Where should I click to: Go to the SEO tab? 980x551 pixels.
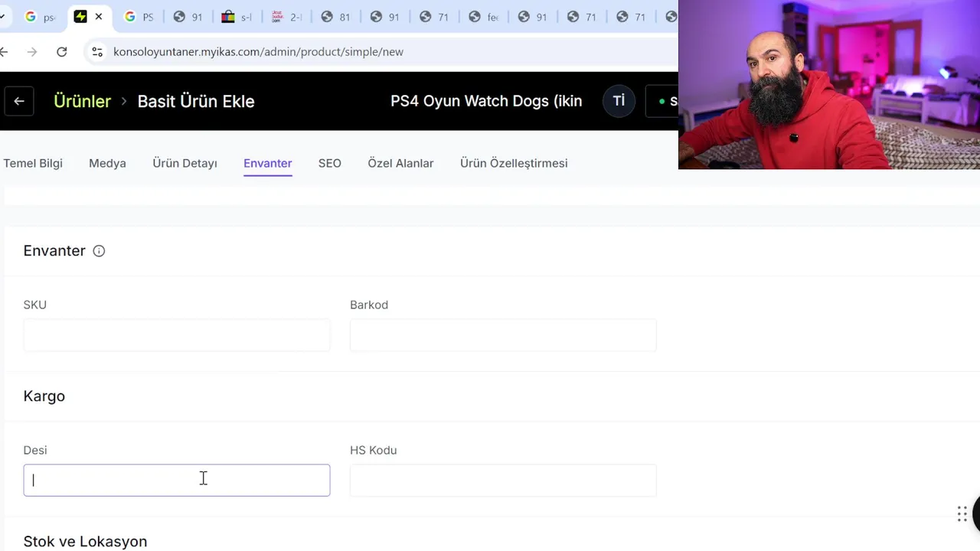coord(330,163)
